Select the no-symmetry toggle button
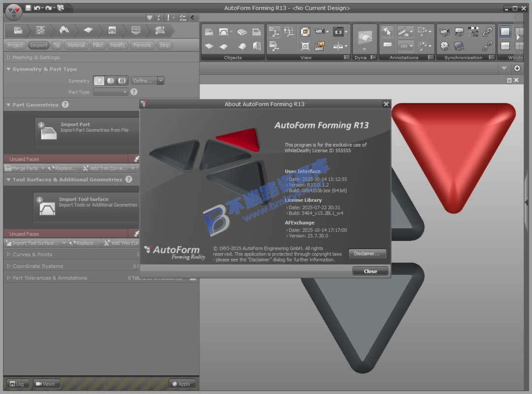The image size is (532, 394). [99, 81]
